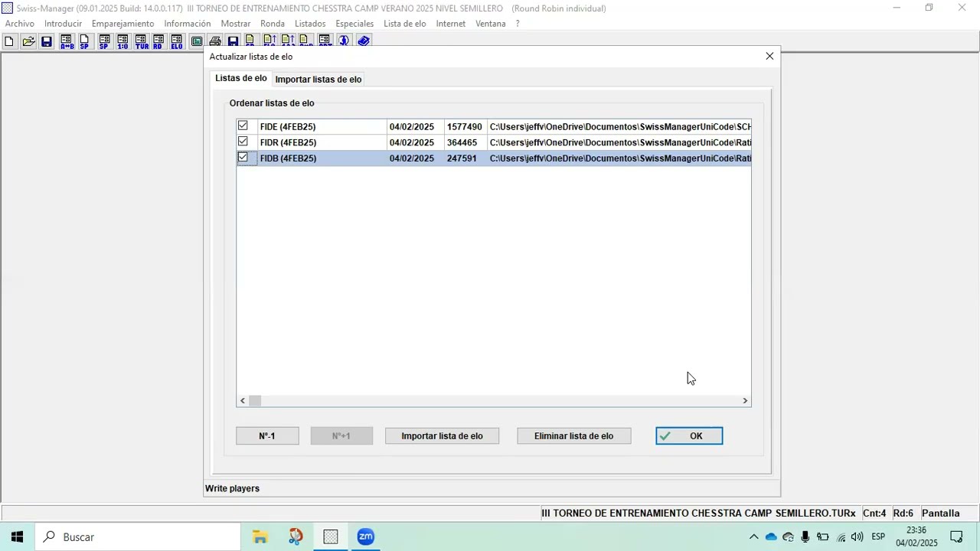Select the FIDE (4FEB25) row name
The height and width of the screenshot is (551, 980).
click(288, 127)
